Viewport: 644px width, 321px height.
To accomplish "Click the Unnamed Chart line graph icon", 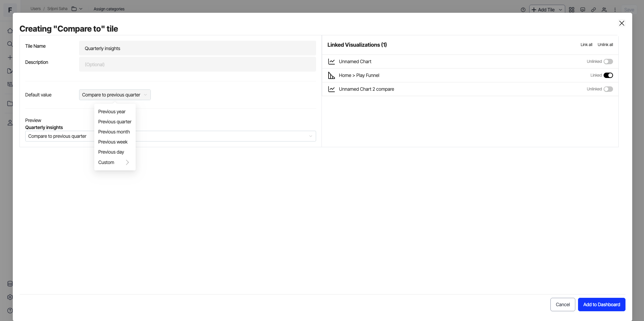I will (x=331, y=62).
